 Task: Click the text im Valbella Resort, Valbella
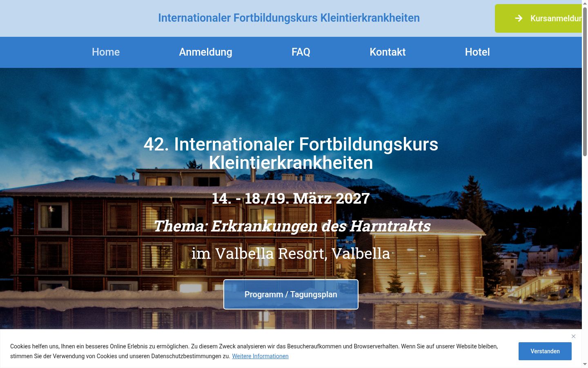[291, 254]
